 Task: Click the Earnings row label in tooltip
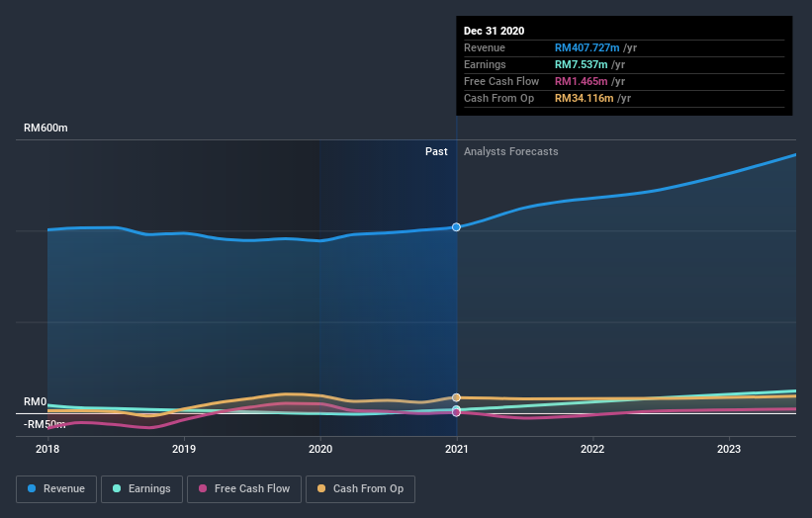click(485, 64)
